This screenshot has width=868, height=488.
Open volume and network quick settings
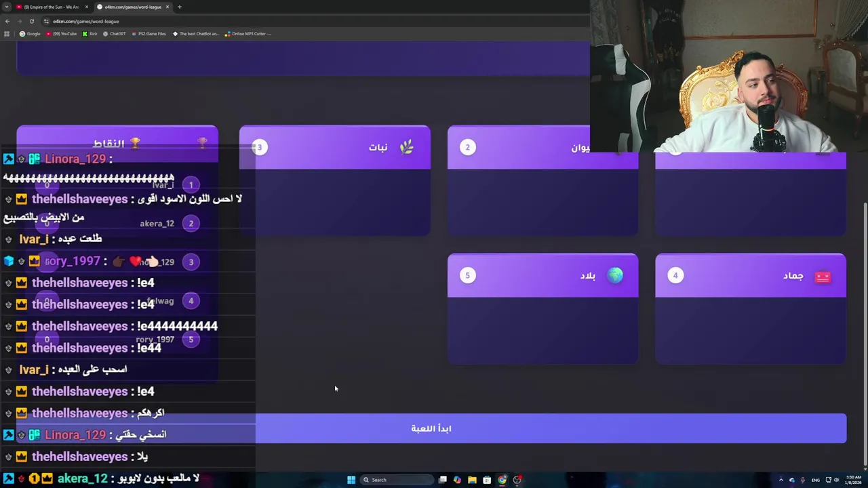832,480
